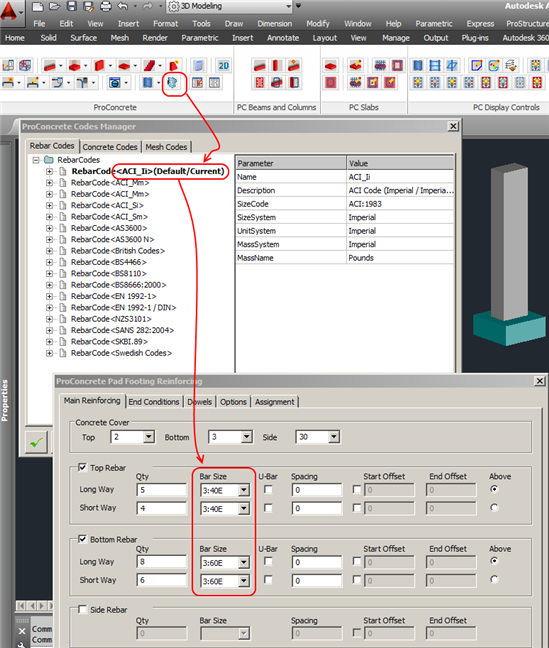Click the Print icon in quick access toolbar

[106, 6]
